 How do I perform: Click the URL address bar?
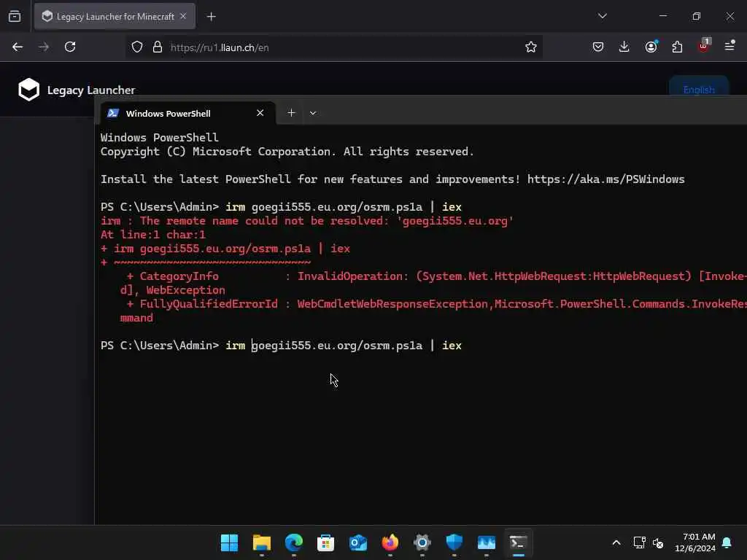pos(333,47)
